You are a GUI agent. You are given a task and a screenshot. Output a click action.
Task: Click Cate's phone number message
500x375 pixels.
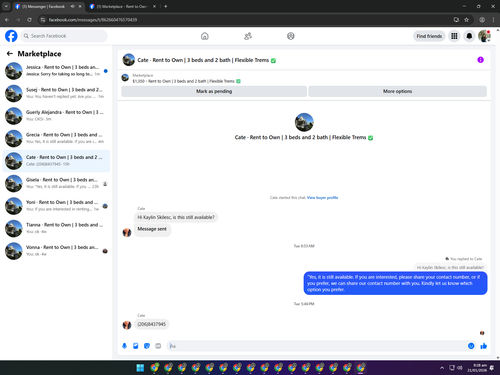click(x=152, y=324)
